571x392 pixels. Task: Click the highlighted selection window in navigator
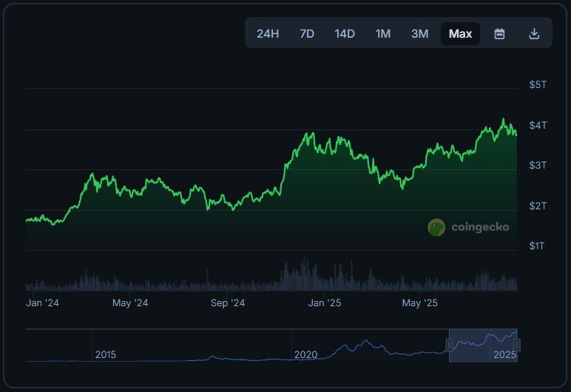click(x=483, y=345)
